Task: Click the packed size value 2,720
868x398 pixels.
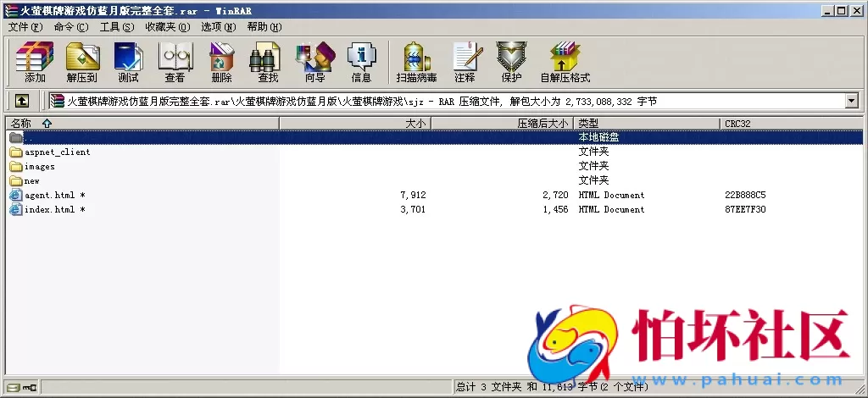Action: click(x=555, y=195)
